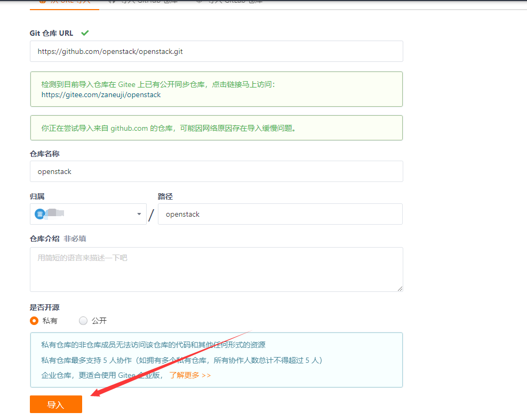
Task: Click the 路径 input field
Action: [x=280, y=214]
